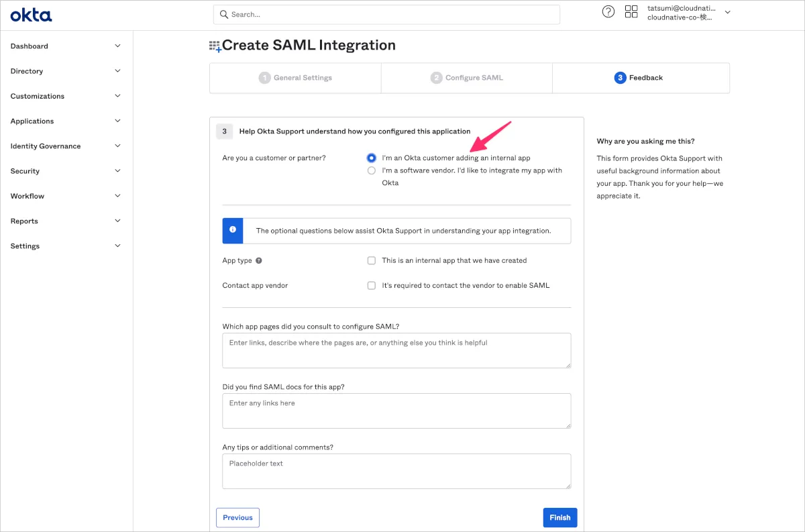Go to the Configure SAML step tab
Screen dimensions: 805x532
[467, 78]
